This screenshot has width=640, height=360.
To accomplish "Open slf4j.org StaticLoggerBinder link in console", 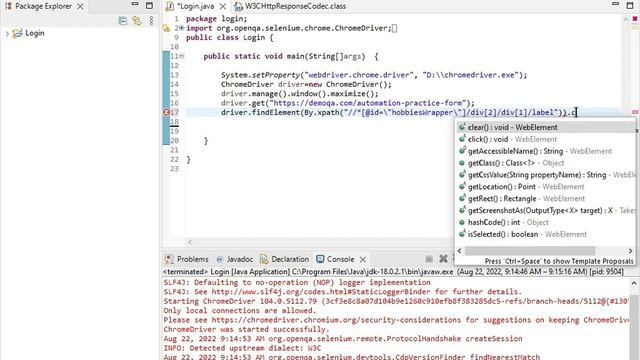I will tap(321, 292).
